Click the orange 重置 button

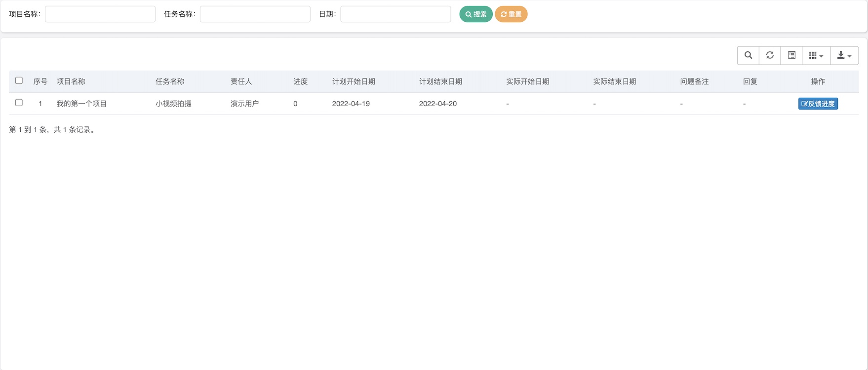(511, 14)
